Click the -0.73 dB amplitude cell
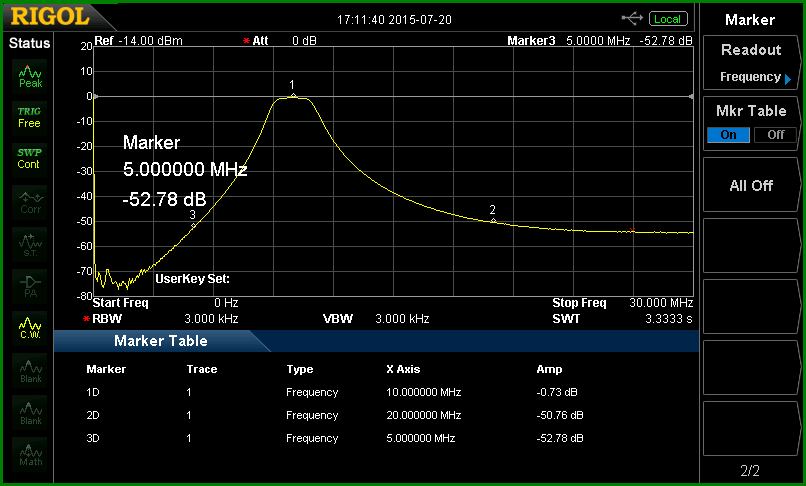The image size is (806, 486). tap(557, 392)
